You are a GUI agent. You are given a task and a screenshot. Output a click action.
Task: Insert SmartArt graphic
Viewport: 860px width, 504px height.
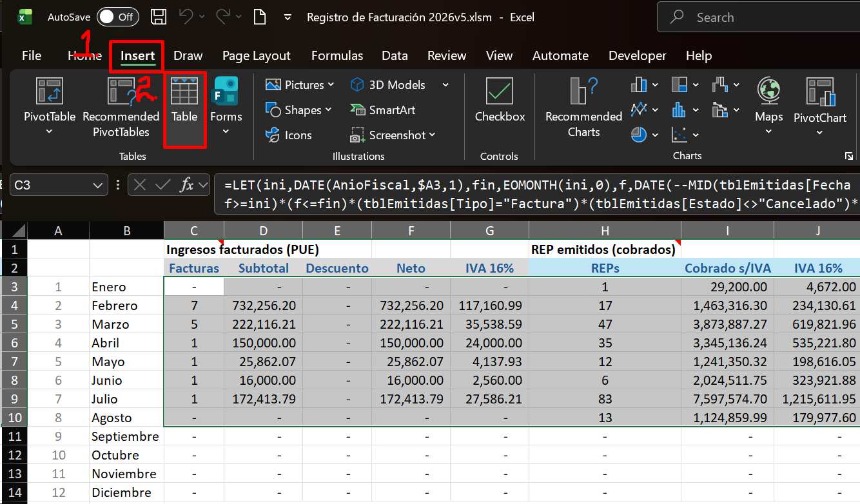coord(383,110)
